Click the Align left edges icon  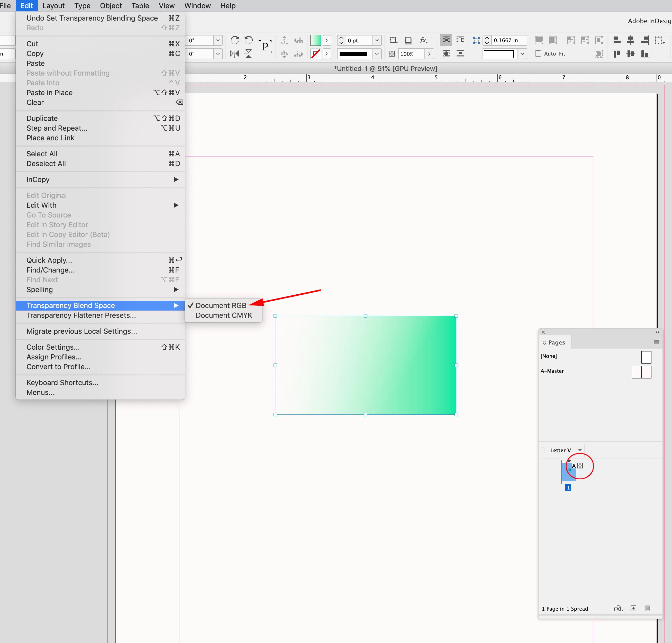tap(616, 40)
